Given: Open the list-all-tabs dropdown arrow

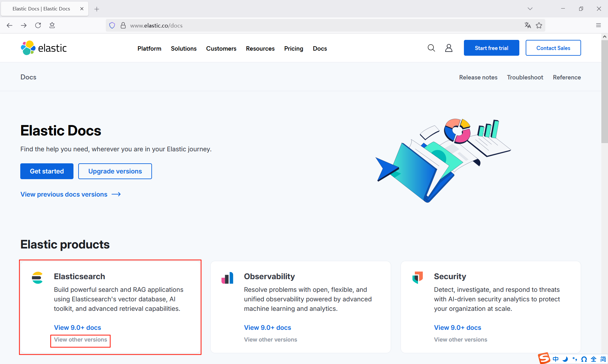Looking at the screenshot, I should pyautogui.click(x=530, y=9).
